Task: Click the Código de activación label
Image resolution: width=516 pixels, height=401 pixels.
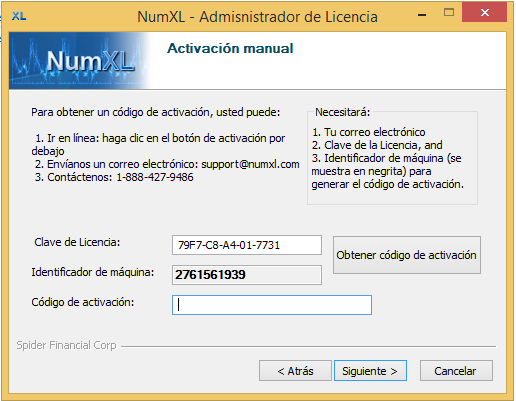Action: coord(83,302)
